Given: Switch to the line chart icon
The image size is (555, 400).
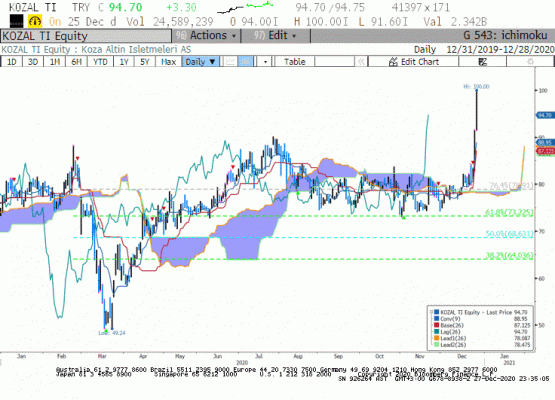Looking at the screenshot, I should [230, 62].
